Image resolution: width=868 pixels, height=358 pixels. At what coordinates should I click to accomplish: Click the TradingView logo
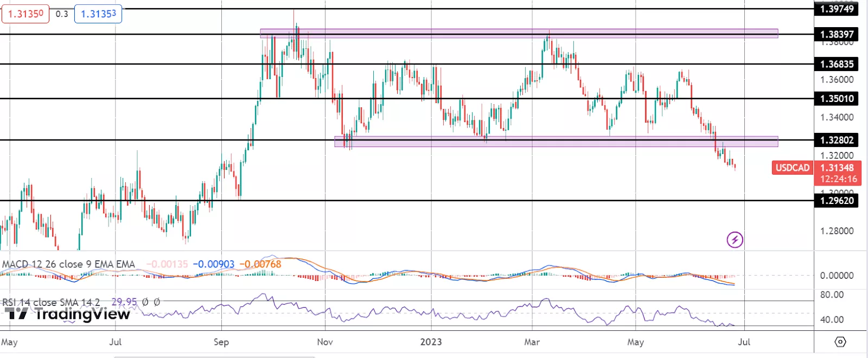[x=68, y=314]
